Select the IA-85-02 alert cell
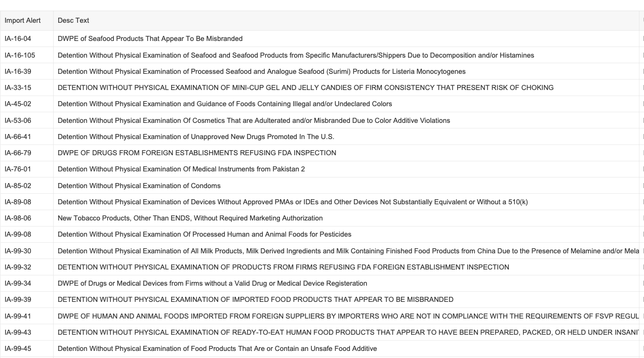Image resolution: width=644 pixels, height=358 pixels. click(18, 186)
